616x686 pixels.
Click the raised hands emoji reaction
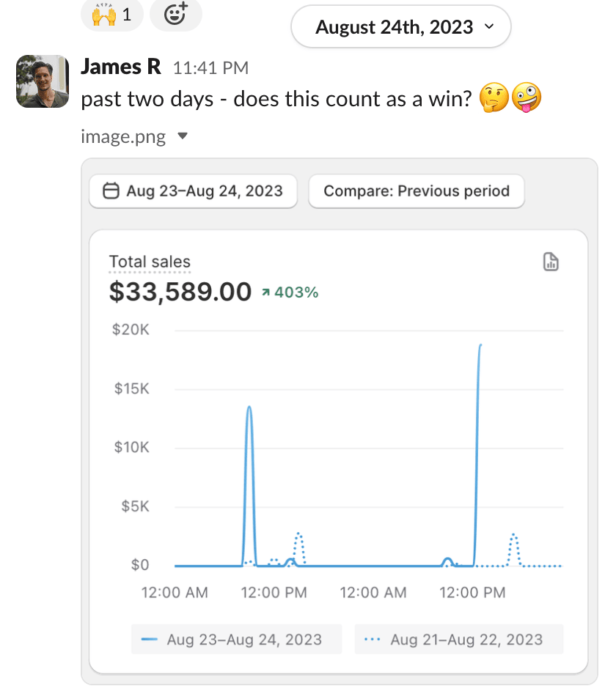click(111, 15)
